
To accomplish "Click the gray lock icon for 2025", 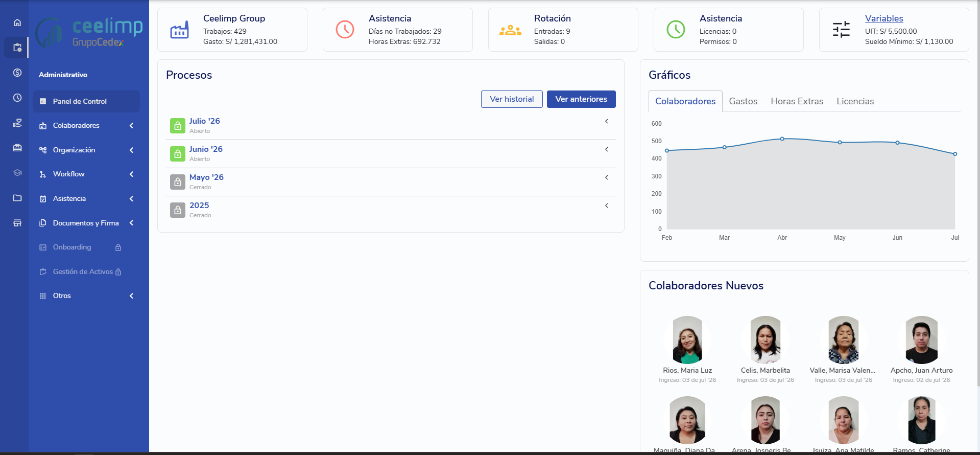I will (x=178, y=210).
